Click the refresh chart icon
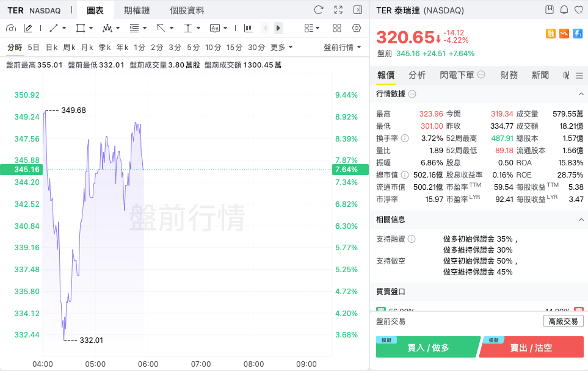588x371 pixels. (318, 10)
